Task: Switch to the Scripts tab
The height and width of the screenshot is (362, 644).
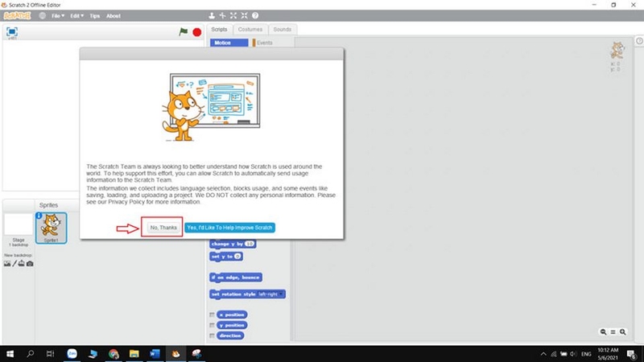Action: tap(219, 30)
